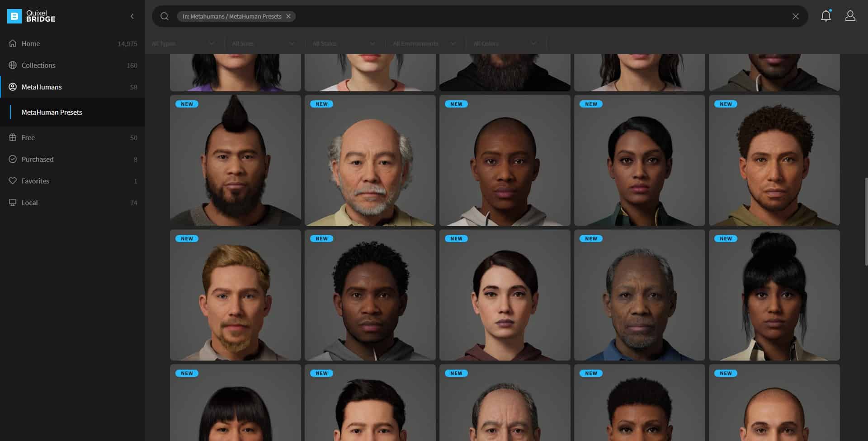
Task: Click the vertical scrollbar of the asset grid
Action: 866,221
